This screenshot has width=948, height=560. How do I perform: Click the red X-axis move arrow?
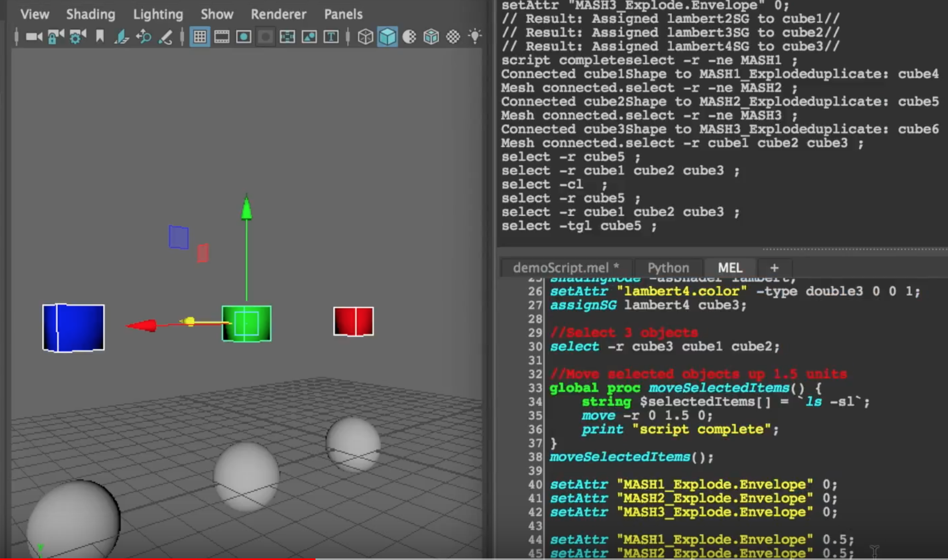click(142, 325)
